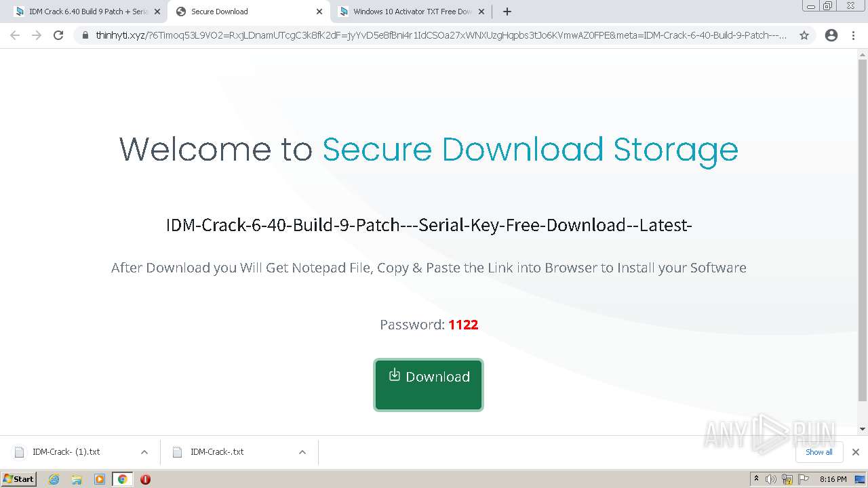Open a new browser tab
The height and width of the screenshot is (488, 868).
point(507,12)
